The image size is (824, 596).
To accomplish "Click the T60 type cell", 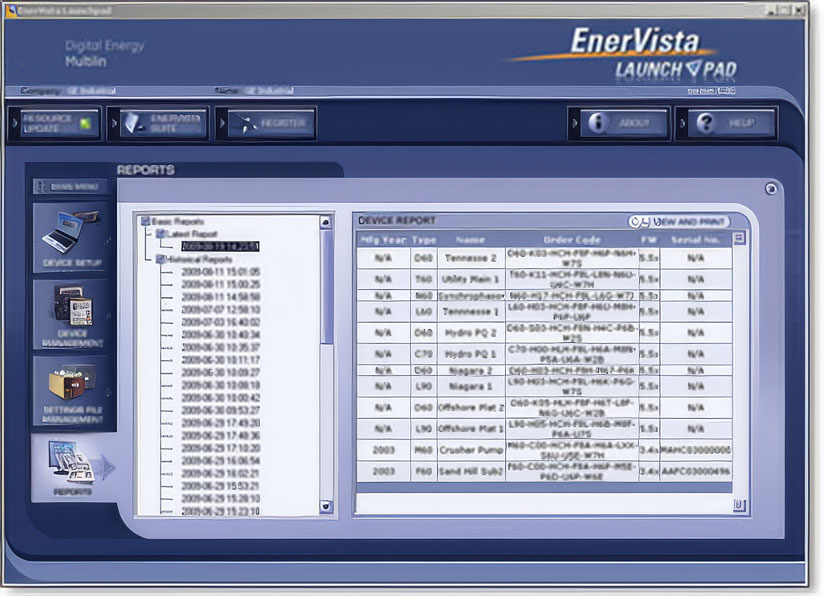I will (424, 279).
